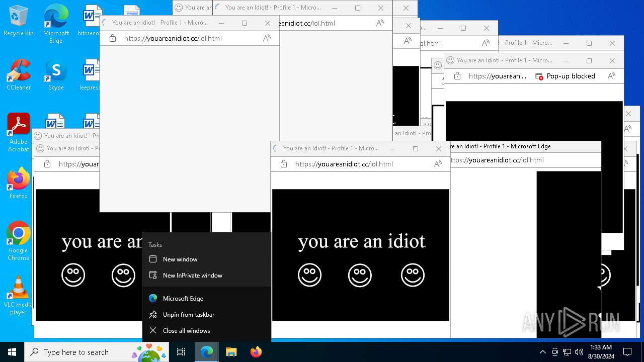
Task: Click title bar of borderless idiot window on right
Action: (x=526, y=146)
